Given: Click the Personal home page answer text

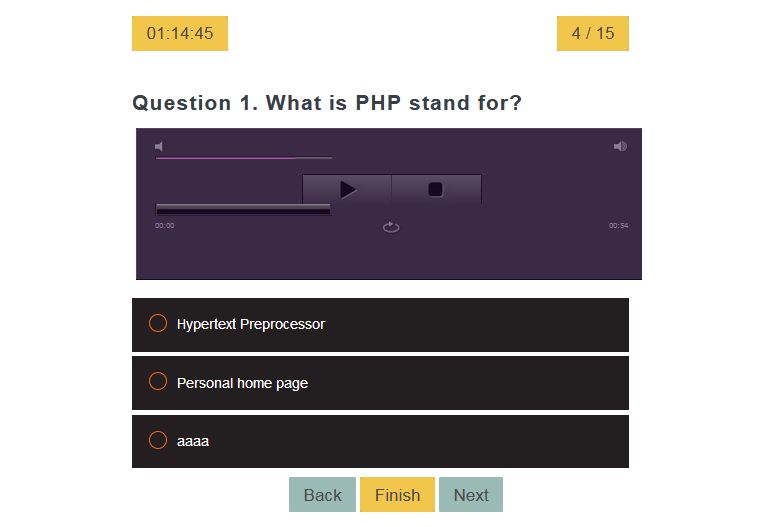Looking at the screenshot, I should [x=242, y=383].
